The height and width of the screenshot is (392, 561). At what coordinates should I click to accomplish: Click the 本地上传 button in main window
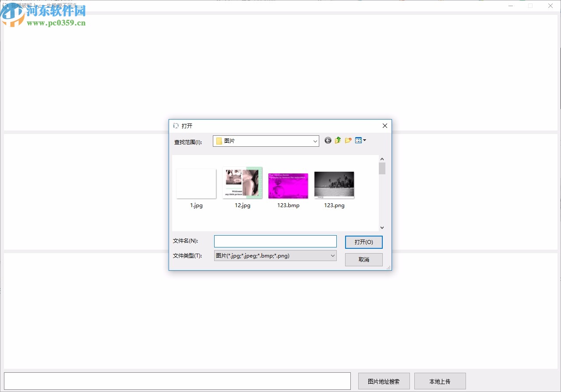coord(440,381)
